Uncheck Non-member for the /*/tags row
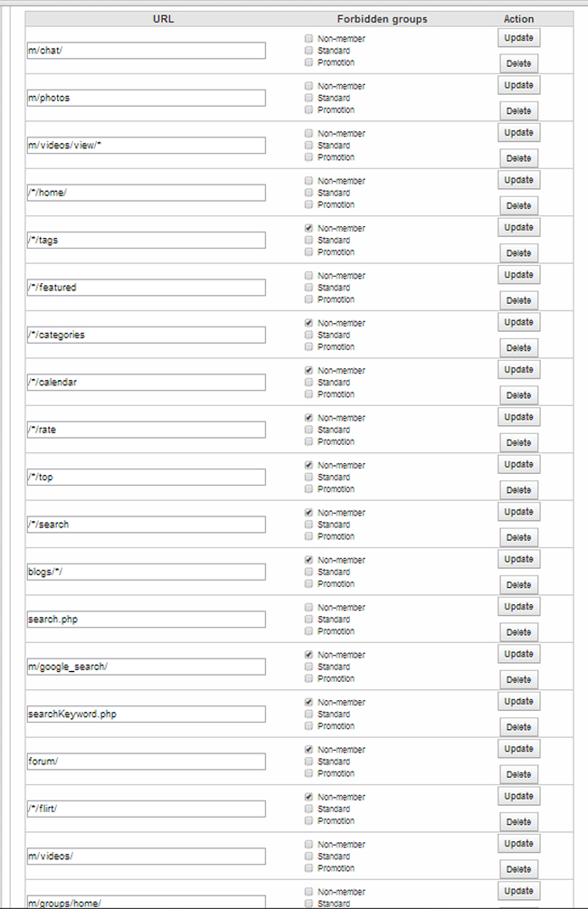This screenshot has width=588, height=909. (309, 228)
